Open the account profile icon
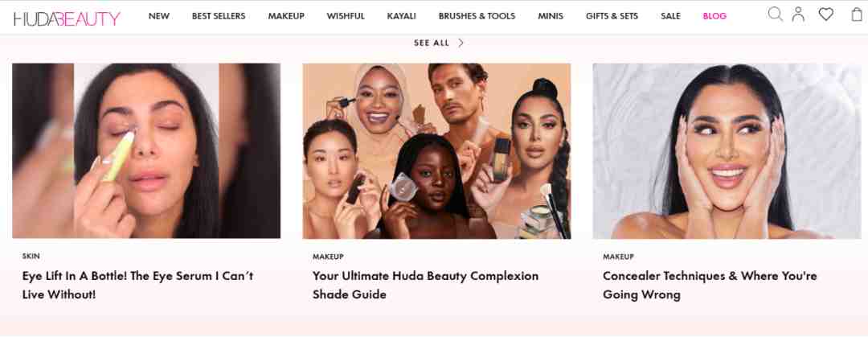The height and width of the screenshot is (337, 868). [x=798, y=14]
